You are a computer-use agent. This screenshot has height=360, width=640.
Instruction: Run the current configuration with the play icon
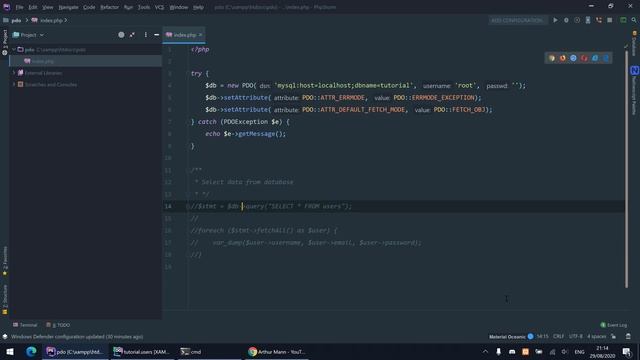coord(555,20)
